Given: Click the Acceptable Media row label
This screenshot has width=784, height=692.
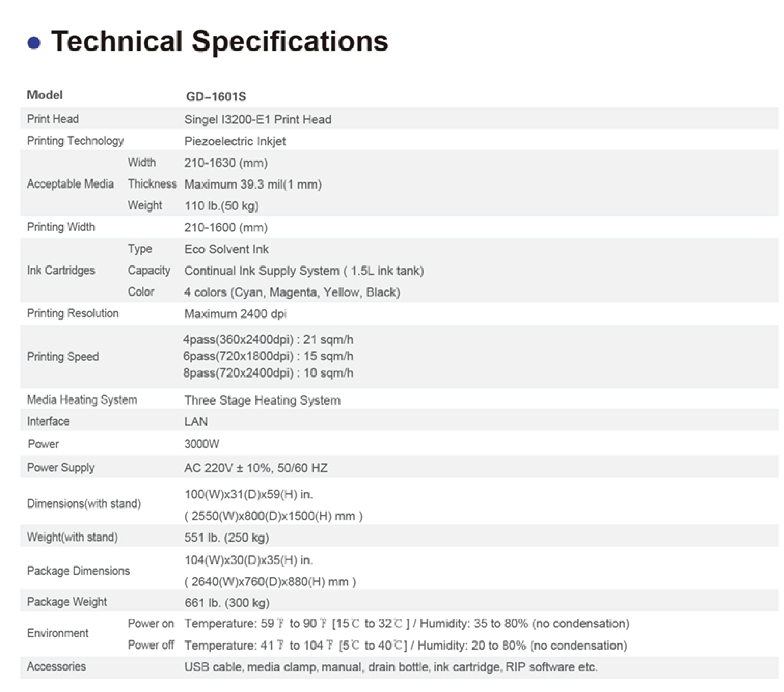Looking at the screenshot, I should tap(70, 184).
